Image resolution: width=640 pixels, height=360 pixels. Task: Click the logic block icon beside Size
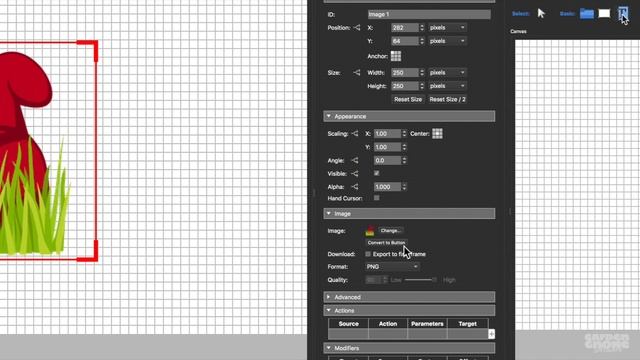tap(357, 73)
